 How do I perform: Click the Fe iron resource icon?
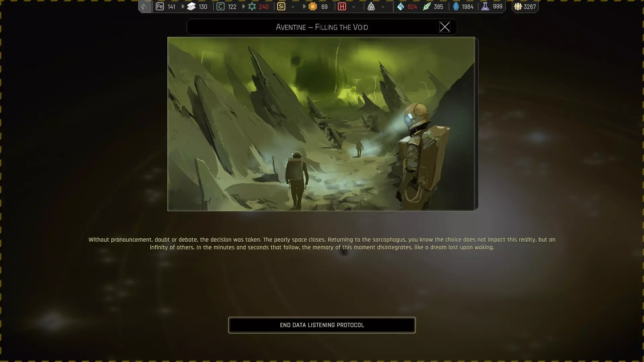[x=160, y=6]
